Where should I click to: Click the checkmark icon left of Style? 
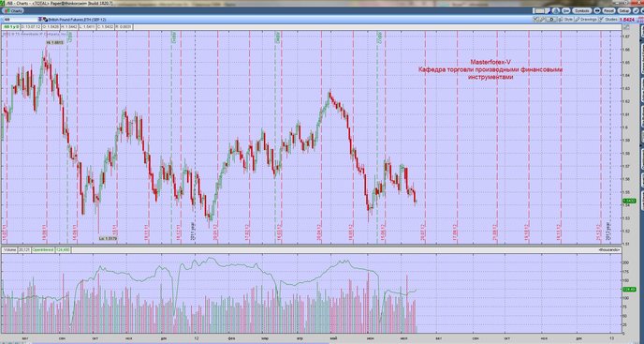tap(535, 20)
